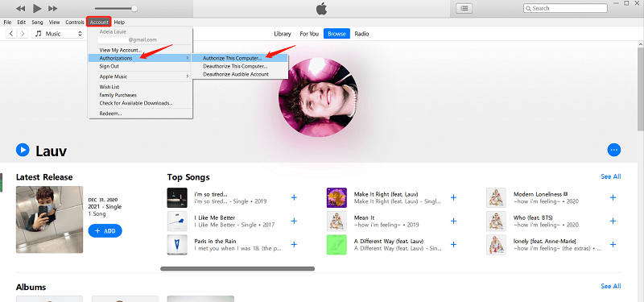This screenshot has height=302, width=644.
Task: Click the ADD button for 2021 Single
Action: click(105, 231)
